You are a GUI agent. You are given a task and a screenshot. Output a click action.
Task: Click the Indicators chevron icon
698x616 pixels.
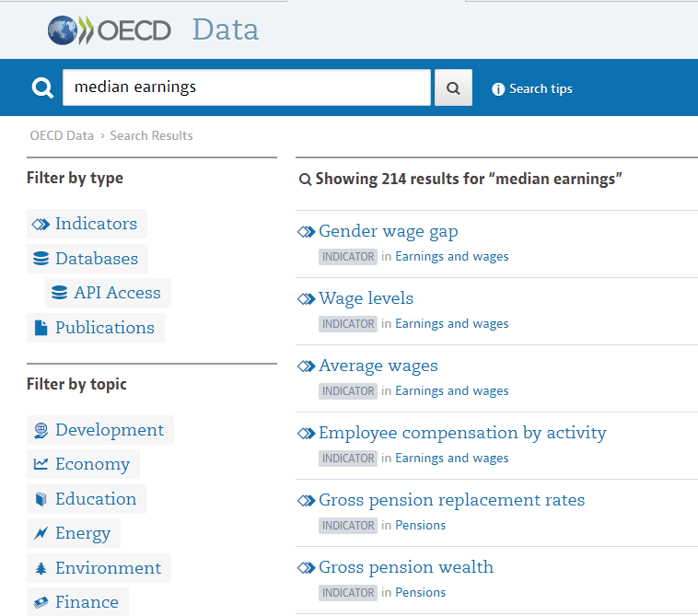point(41,224)
